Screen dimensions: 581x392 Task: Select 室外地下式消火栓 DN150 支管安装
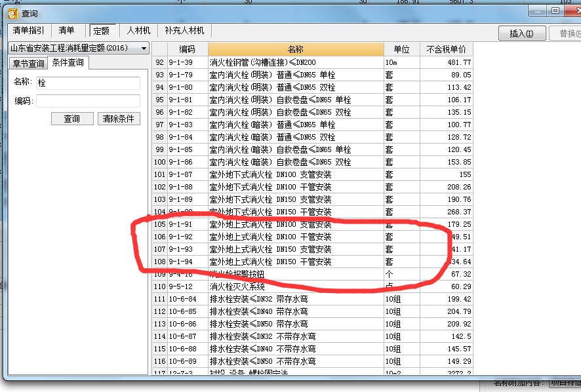pos(313,200)
